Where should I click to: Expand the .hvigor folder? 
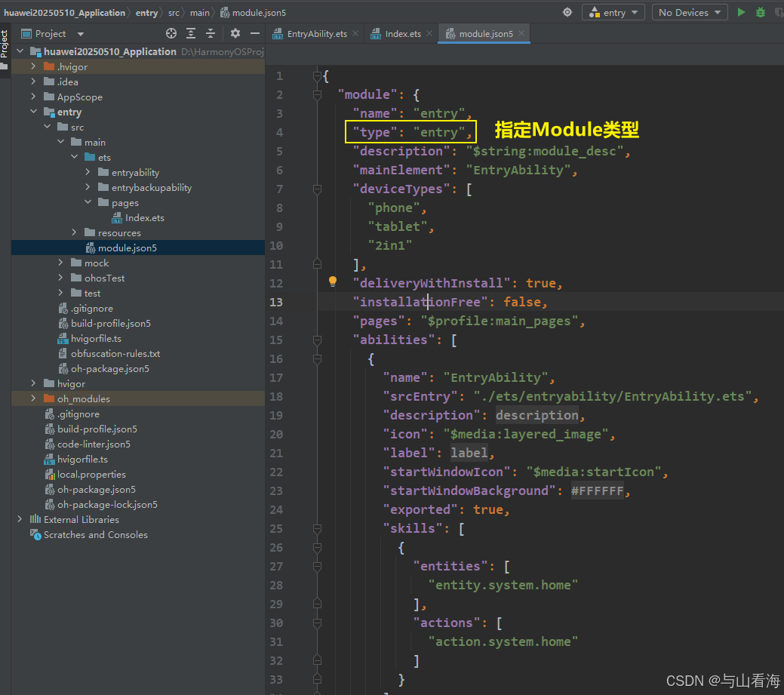pos(33,66)
